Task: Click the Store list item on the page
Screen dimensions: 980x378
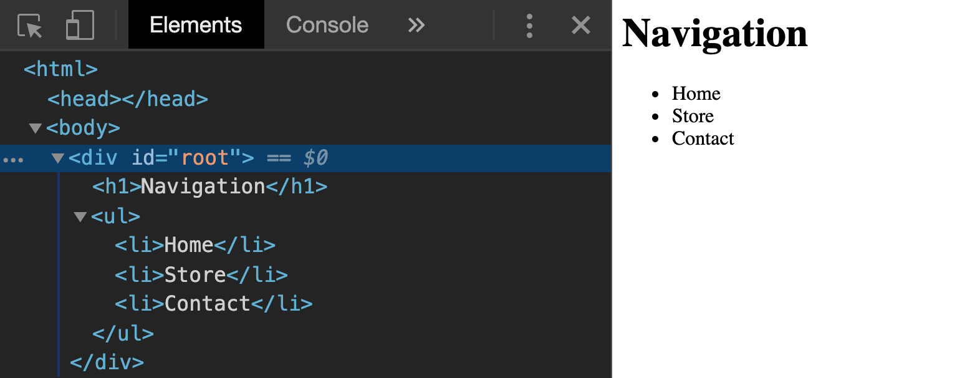Action: click(693, 115)
